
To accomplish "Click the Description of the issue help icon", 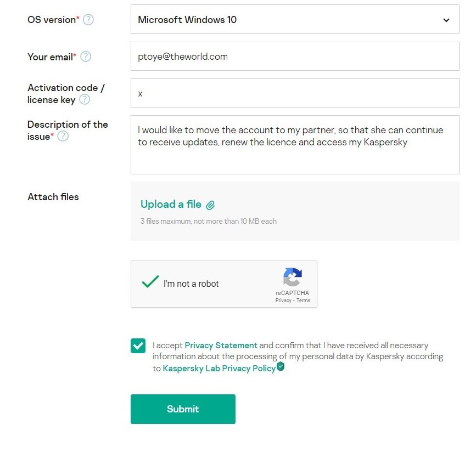I will (x=63, y=137).
